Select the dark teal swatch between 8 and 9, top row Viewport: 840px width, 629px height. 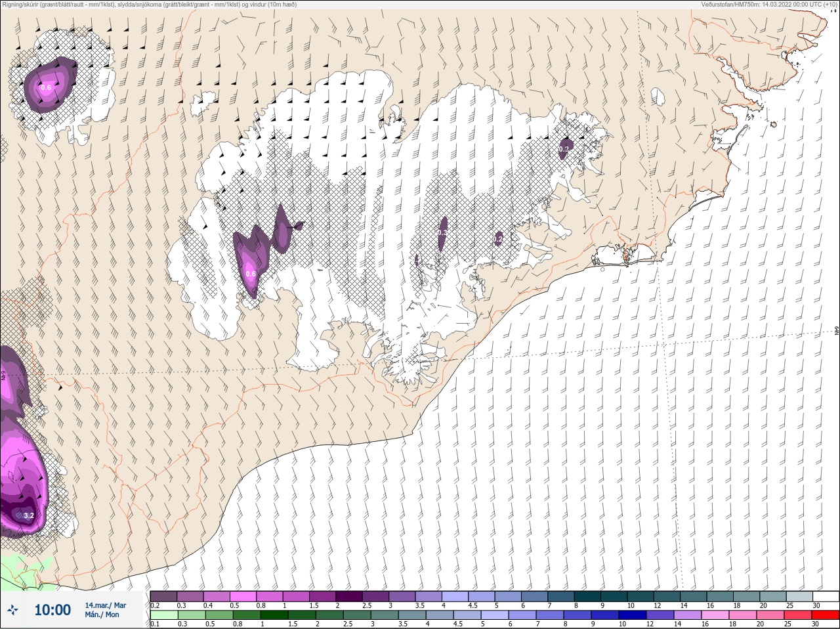(x=587, y=596)
